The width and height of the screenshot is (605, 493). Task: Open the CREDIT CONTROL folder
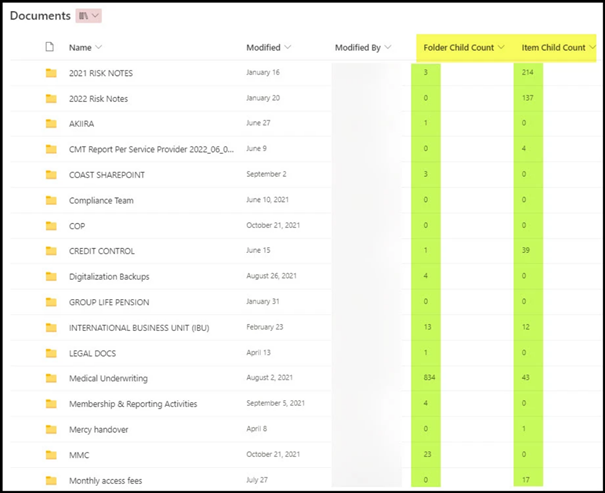(102, 251)
